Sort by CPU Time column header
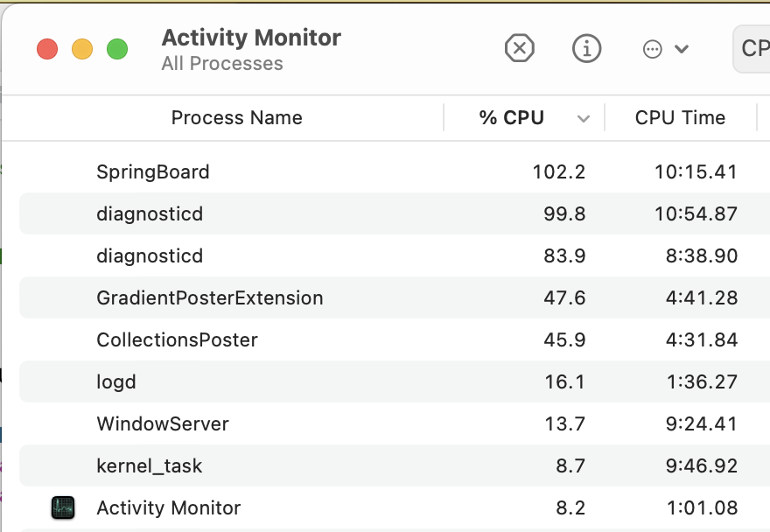The image size is (770, 532). click(x=680, y=118)
